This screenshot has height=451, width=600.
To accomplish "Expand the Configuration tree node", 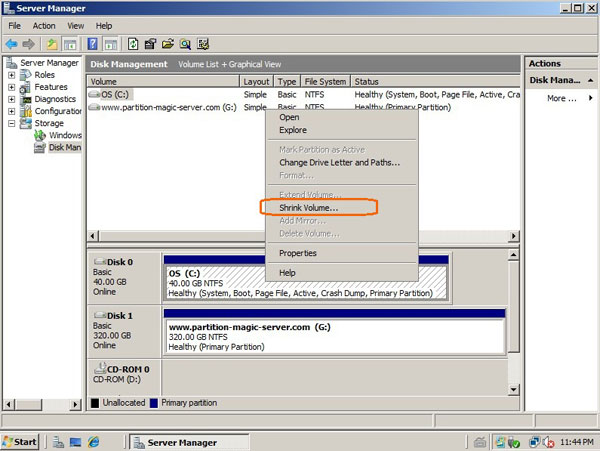I will coord(11,111).
